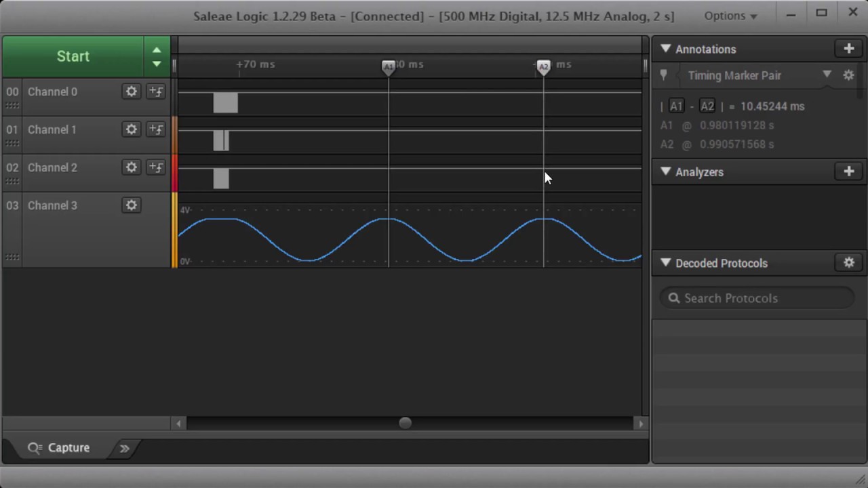Click the pin icon beside Timing Marker Pair
Screen dimensions: 868x488
(664, 75)
